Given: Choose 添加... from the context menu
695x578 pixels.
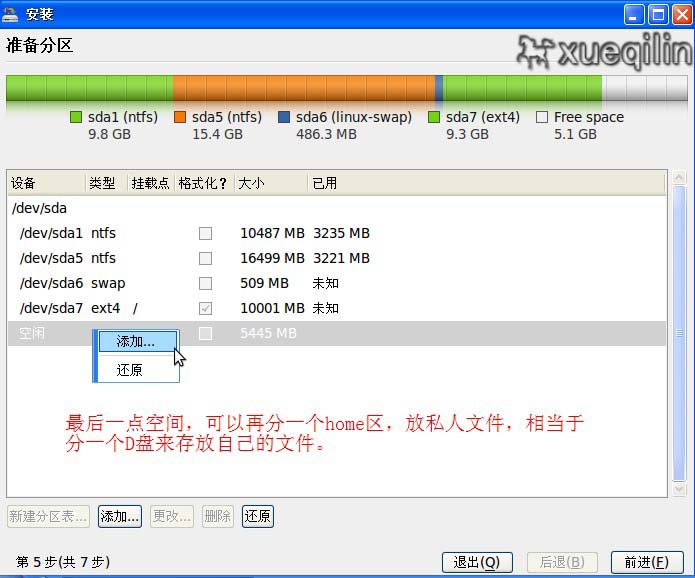Looking at the screenshot, I should pyautogui.click(x=138, y=341).
